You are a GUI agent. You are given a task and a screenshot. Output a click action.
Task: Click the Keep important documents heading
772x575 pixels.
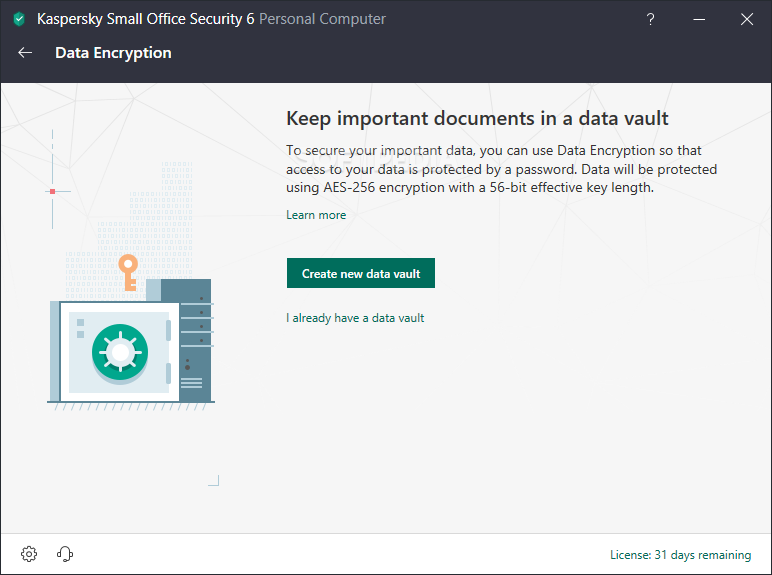tap(477, 119)
